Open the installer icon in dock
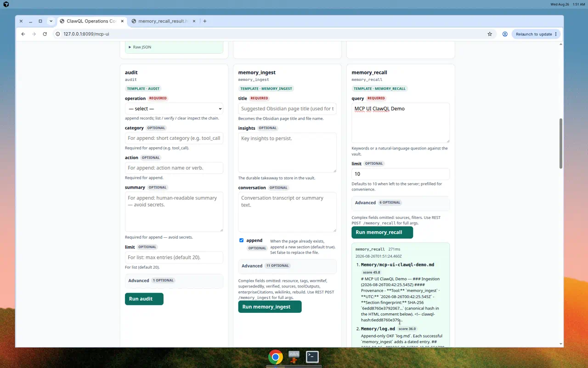The height and width of the screenshot is (368, 588). (294, 356)
